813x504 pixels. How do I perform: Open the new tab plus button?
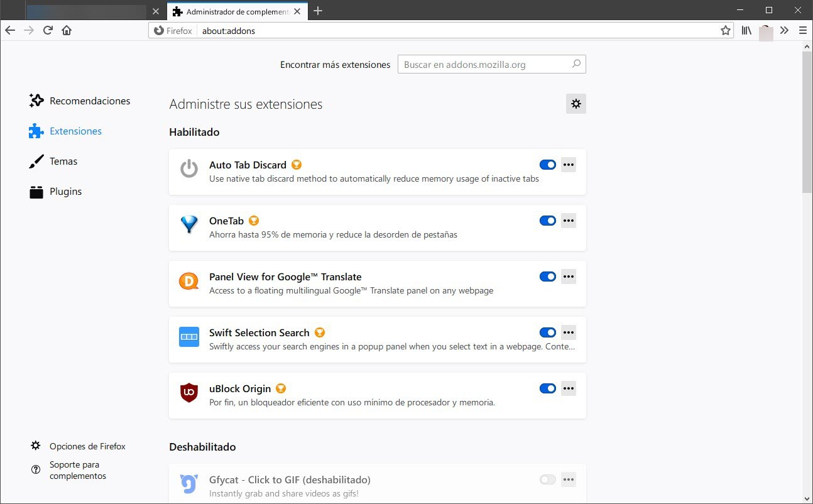click(318, 11)
